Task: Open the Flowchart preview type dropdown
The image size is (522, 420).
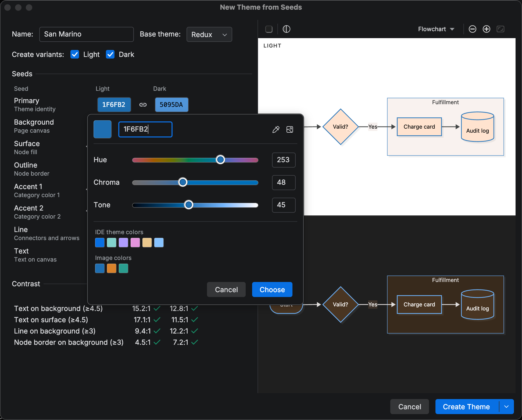Action: click(x=436, y=29)
